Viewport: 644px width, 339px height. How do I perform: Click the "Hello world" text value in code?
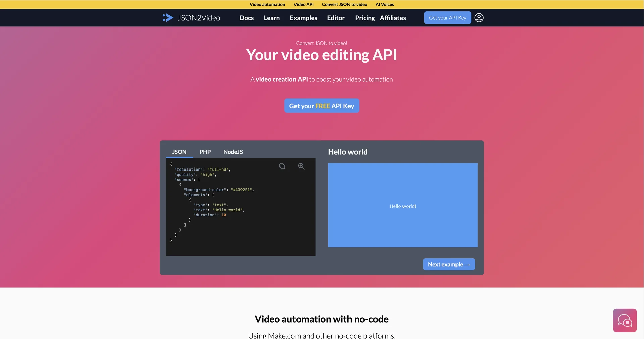tap(227, 210)
